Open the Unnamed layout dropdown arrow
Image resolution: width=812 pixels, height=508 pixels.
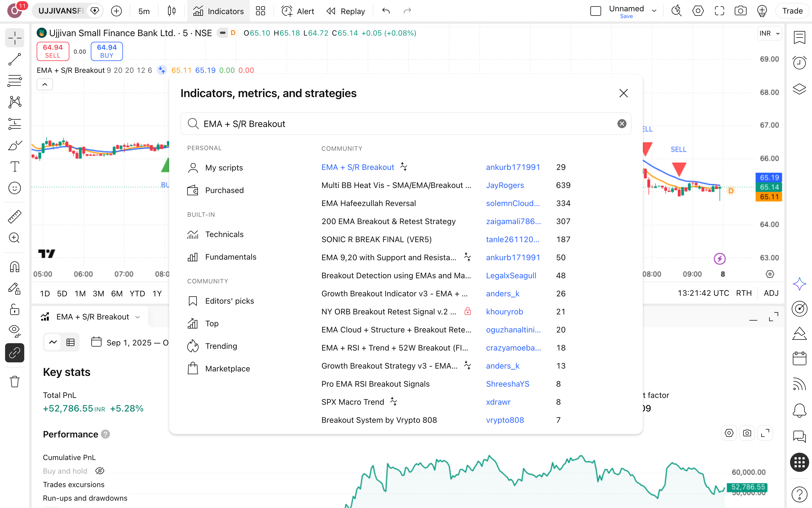pyautogui.click(x=654, y=11)
